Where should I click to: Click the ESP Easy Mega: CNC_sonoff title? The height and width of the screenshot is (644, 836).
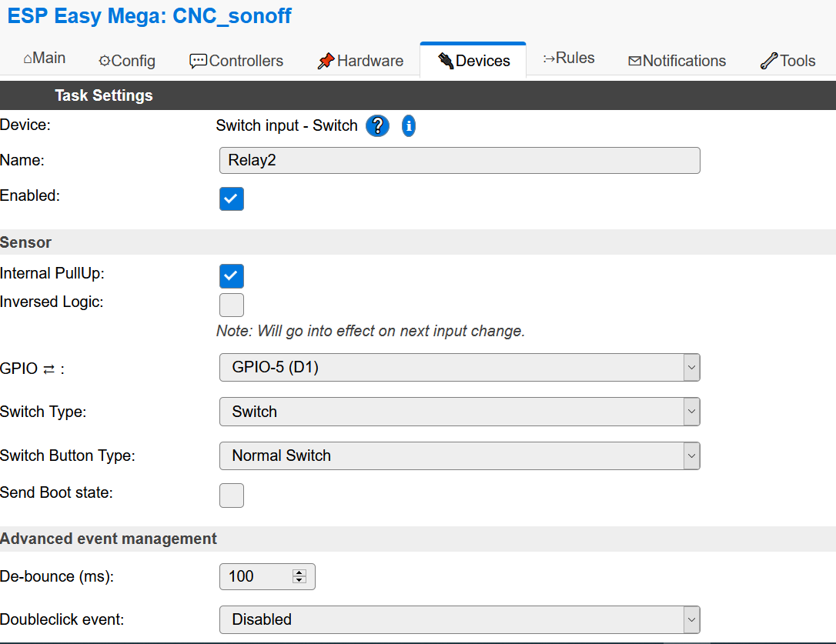[x=149, y=16]
